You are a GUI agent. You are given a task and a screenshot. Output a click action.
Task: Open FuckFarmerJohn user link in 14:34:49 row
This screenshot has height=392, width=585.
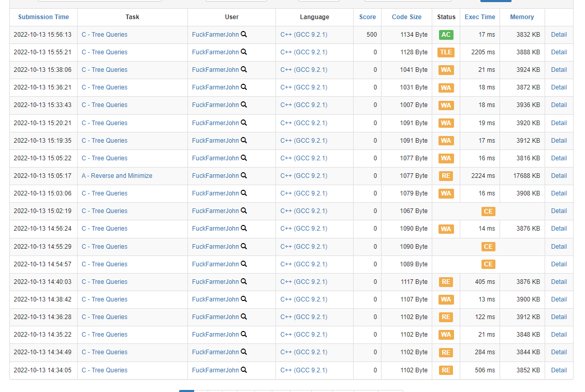[x=215, y=352]
